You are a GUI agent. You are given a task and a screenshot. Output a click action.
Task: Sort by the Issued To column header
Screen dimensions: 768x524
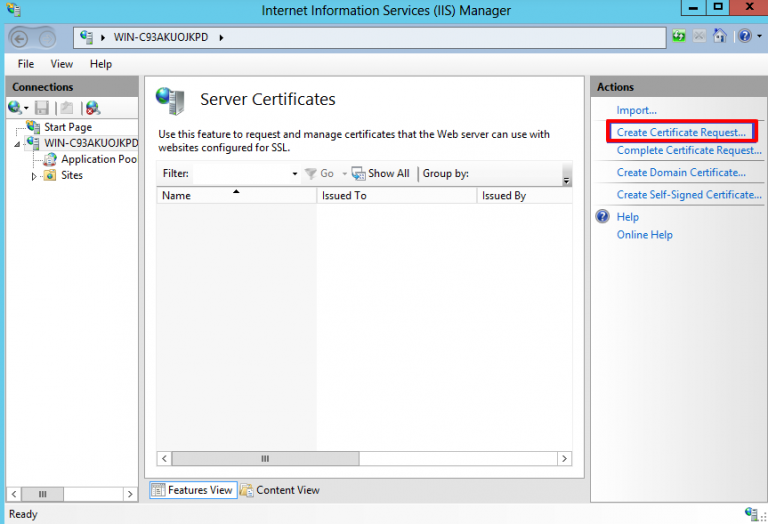pyautogui.click(x=396, y=195)
